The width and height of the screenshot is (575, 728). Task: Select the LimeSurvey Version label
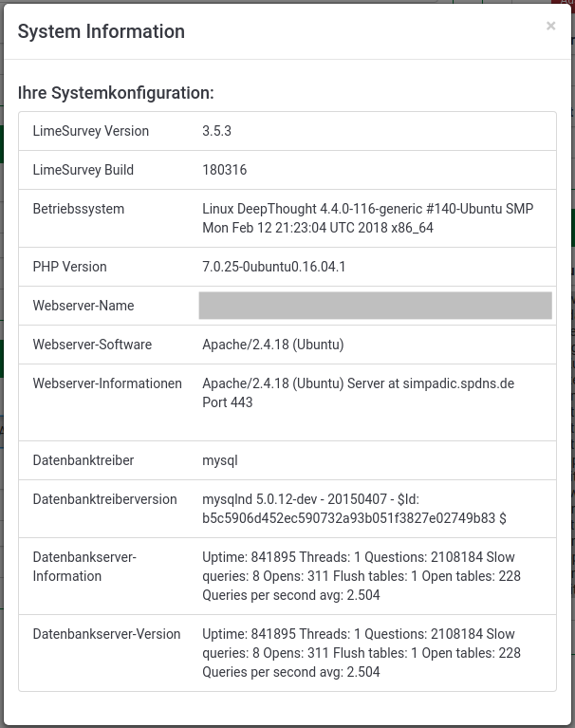tap(90, 131)
